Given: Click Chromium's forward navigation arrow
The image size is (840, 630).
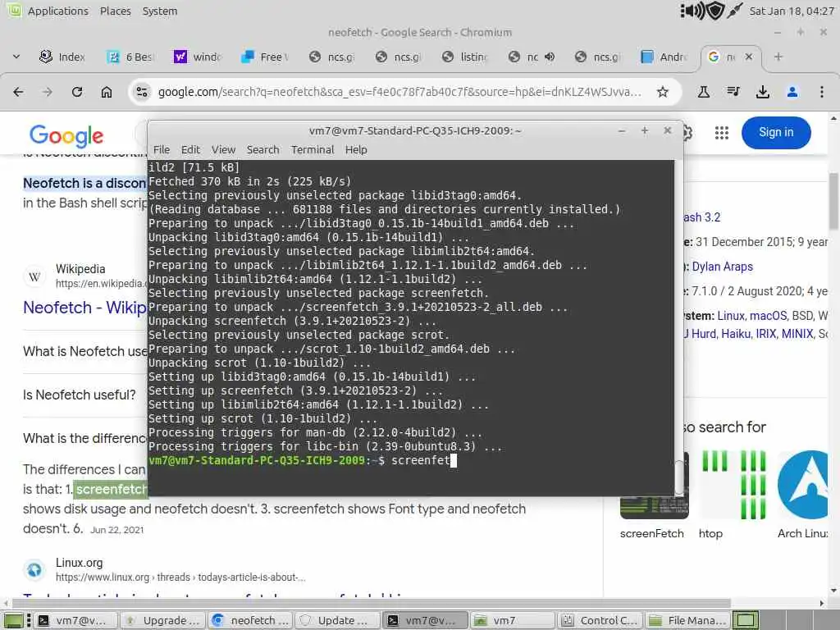Looking at the screenshot, I should pos(48,92).
